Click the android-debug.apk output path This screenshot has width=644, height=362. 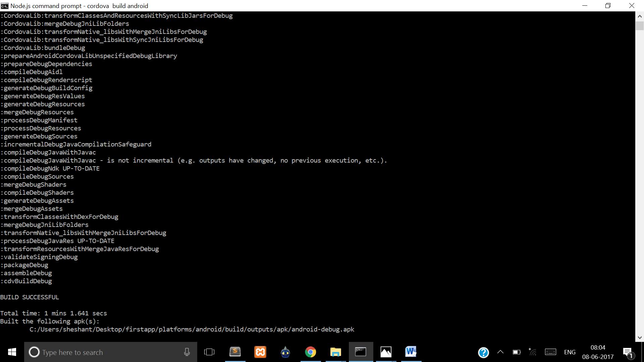192,329
